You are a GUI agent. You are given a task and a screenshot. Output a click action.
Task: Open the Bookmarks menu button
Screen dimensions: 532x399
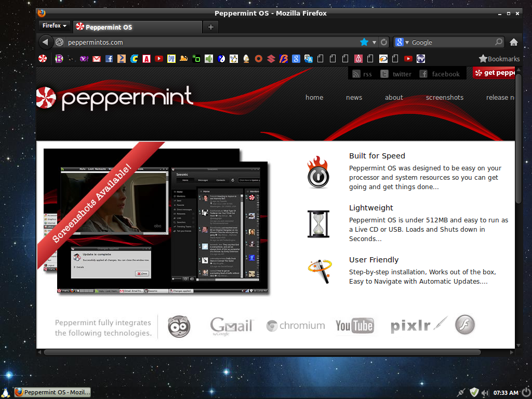pos(499,59)
